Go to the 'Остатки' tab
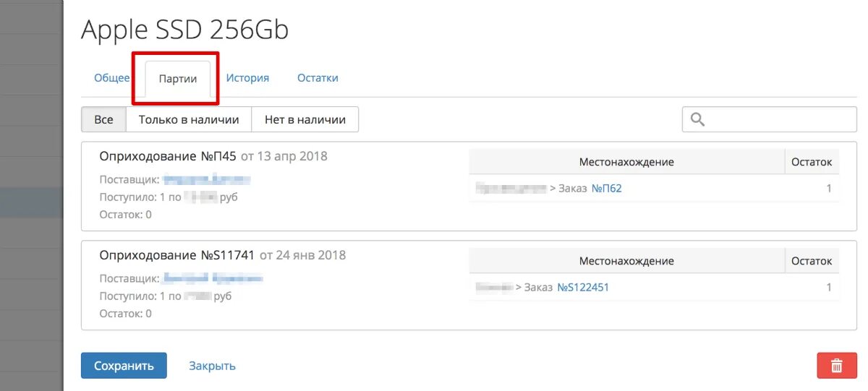This screenshot has height=391, width=868. click(318, 78)
